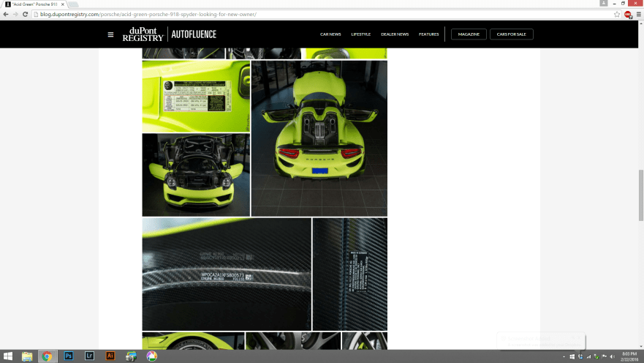Open the hamburger menu on duPont Registry header
The image size is (644, 363).
[x=110, y=34]
